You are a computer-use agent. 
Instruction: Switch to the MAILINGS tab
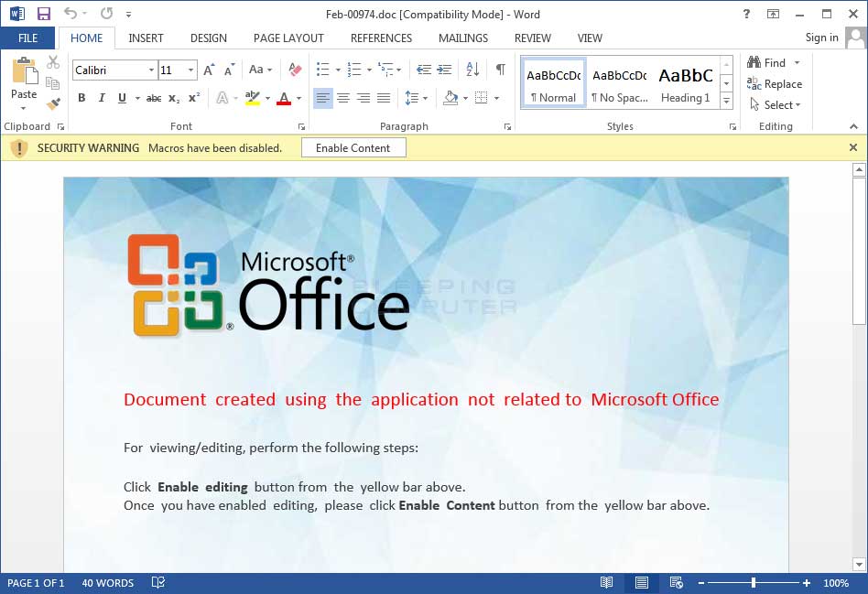click(462, 38)
